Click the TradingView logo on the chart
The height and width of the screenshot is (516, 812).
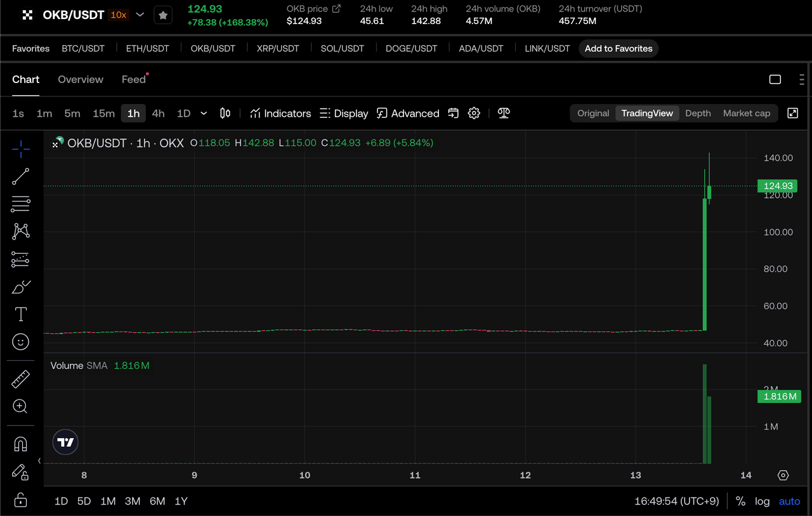coord(65,442)
